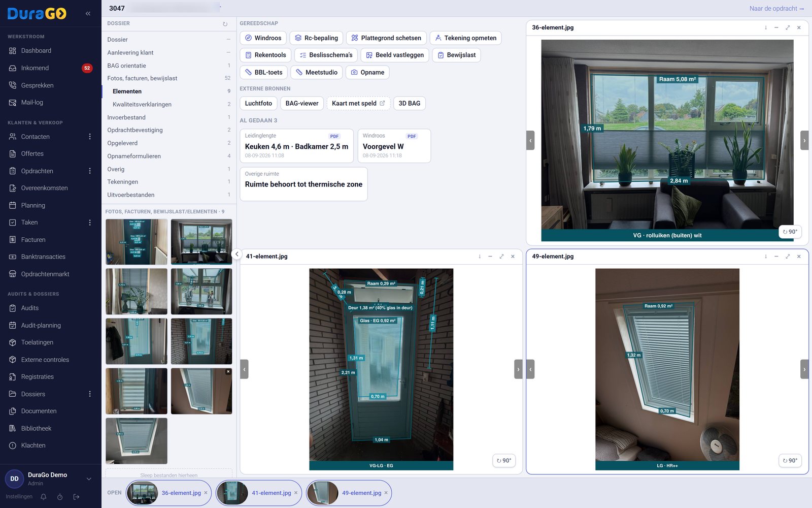Open Opdrachten options three-dot menu
The height and width of the screenshot is (508, 812).
click(x=90, y=171)
